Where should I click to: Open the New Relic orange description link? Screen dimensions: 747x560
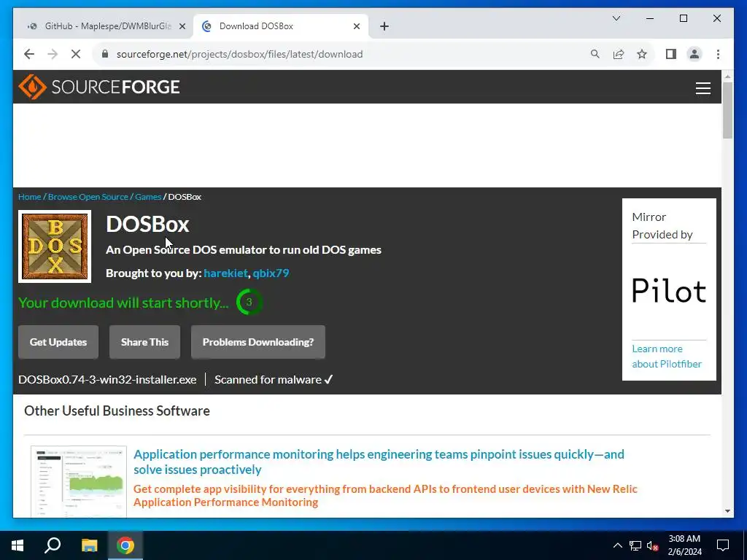385,495
